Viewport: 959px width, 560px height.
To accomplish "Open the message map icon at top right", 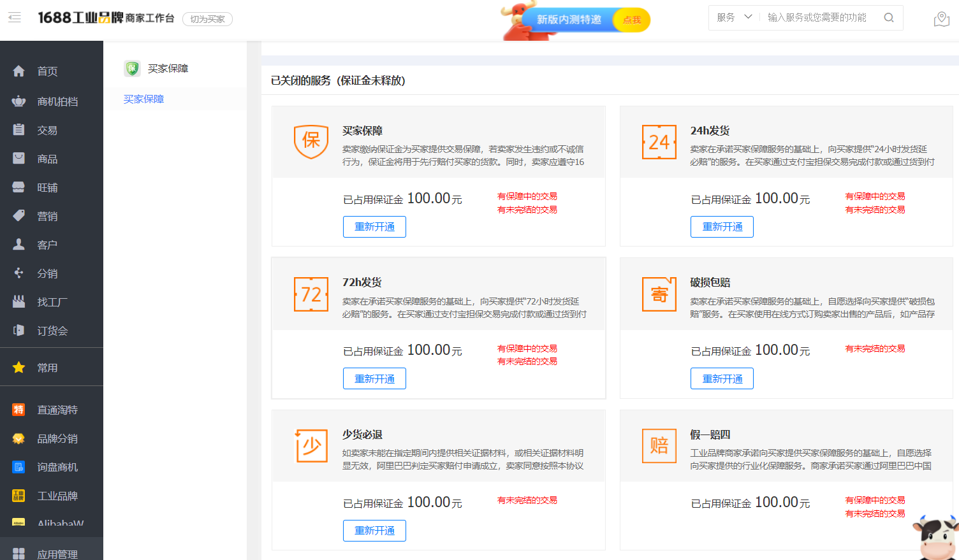I will point(942,19).
